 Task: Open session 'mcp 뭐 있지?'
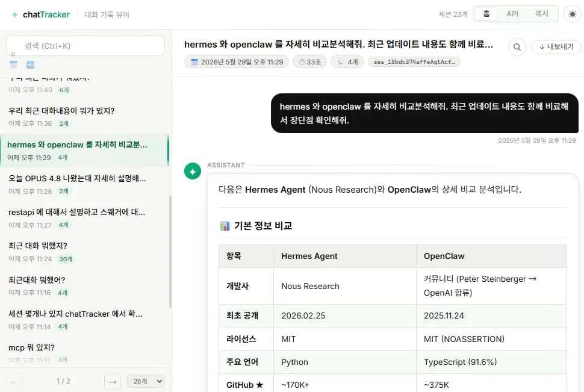[x=84, y=353]
